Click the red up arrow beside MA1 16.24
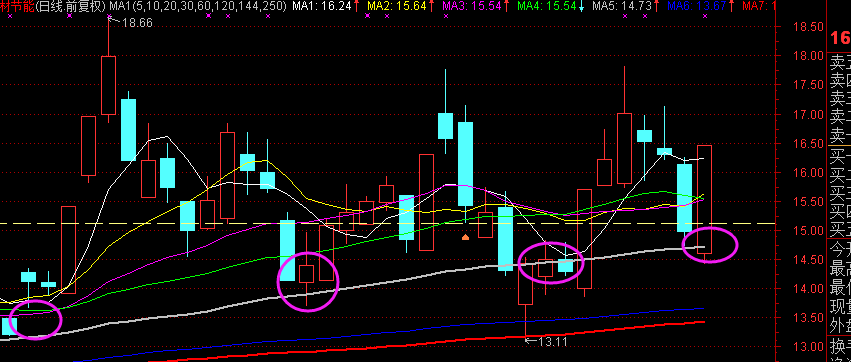This screenshot has height=362, width=851. (355, 7)
